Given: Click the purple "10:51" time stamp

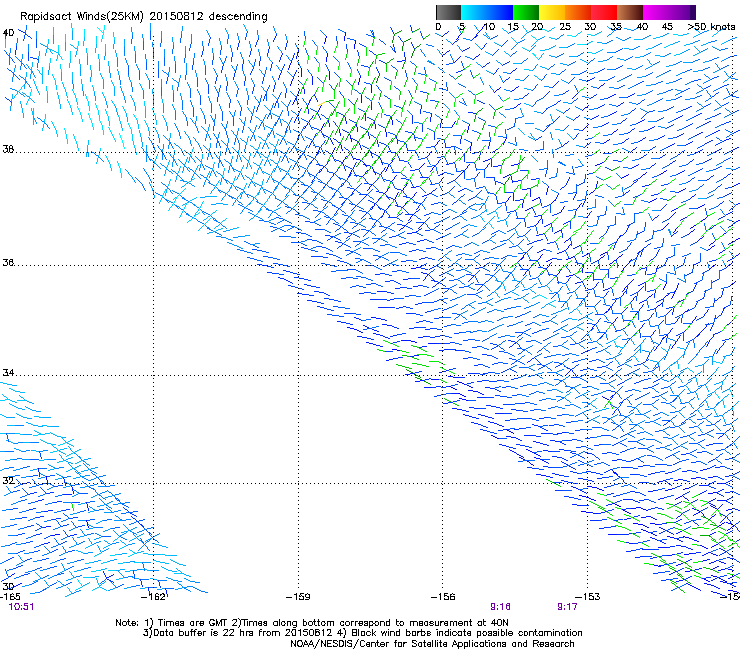Looking at the screenshot, I should pos(21,607).
